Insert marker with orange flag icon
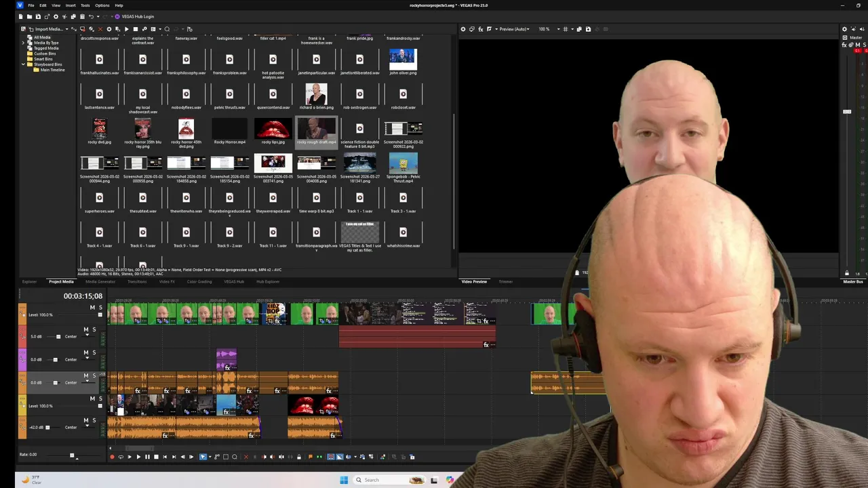The image size is (868, 488). coord(311,457)
